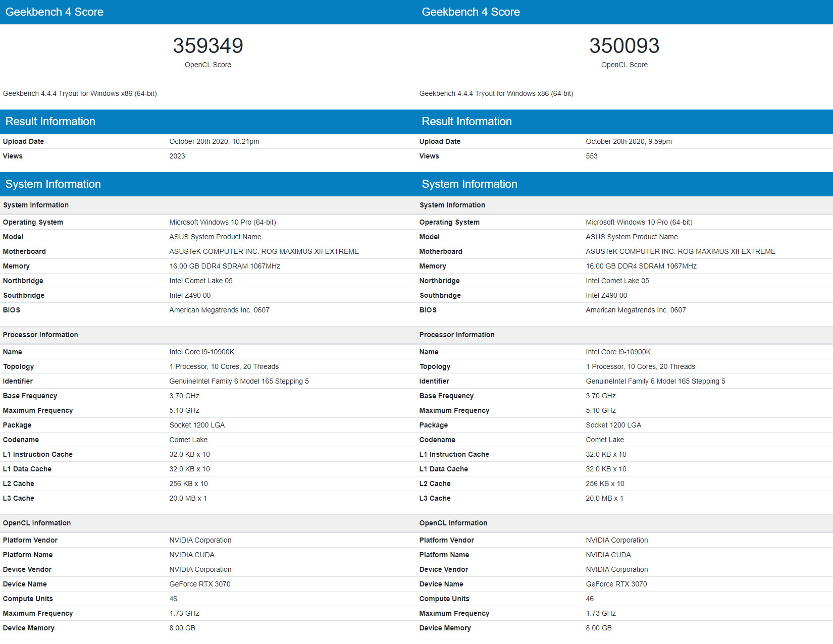Click left GPU maximum frequency '1.73 GHz'

(184, 613)
